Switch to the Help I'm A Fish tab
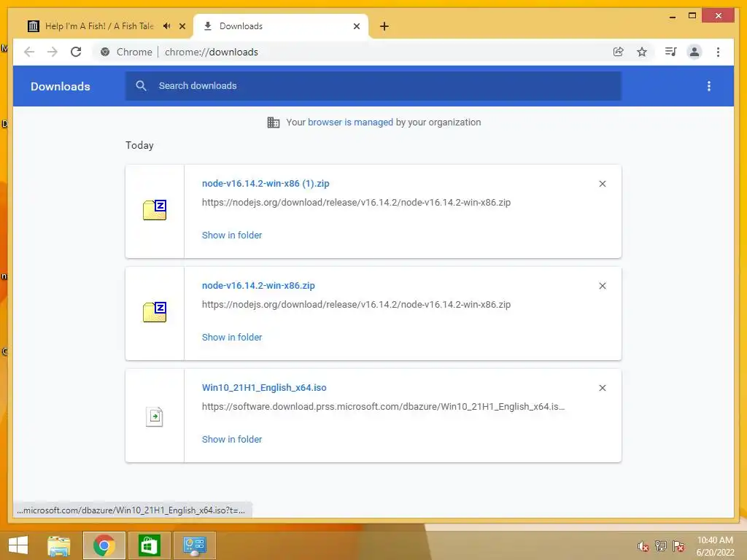This screenshot has height=560, width=747. (x=99, y=26)
